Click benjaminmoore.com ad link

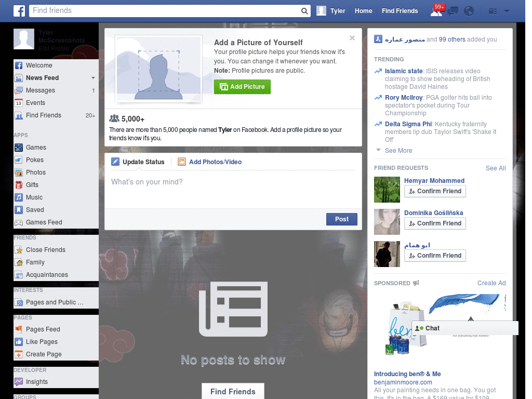(403, 382)
